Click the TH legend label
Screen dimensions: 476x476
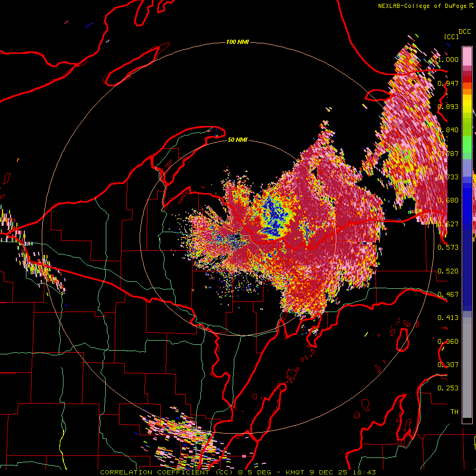point(454,412)
